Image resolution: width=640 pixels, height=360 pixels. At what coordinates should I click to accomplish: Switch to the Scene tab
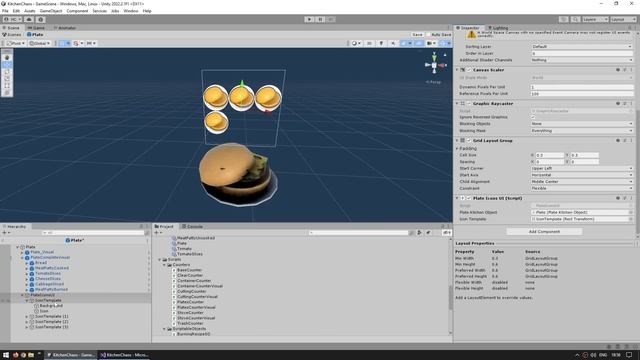coord(11,28)
